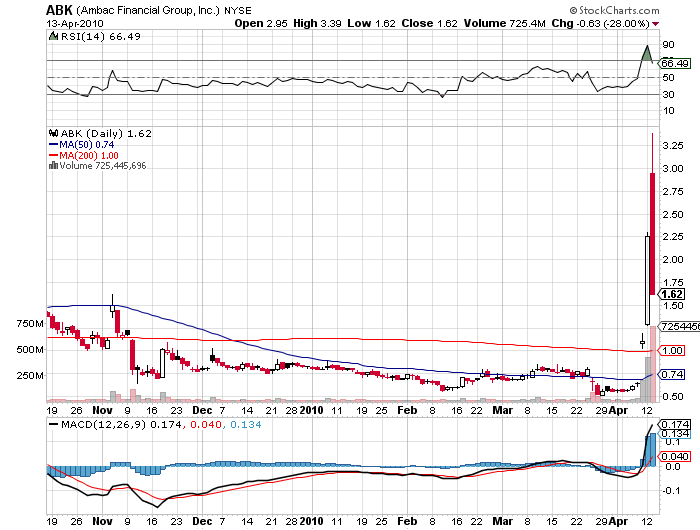Click the Apr label on price chart axis
Viewport: 700px width, 530px height.
[618, 410]
